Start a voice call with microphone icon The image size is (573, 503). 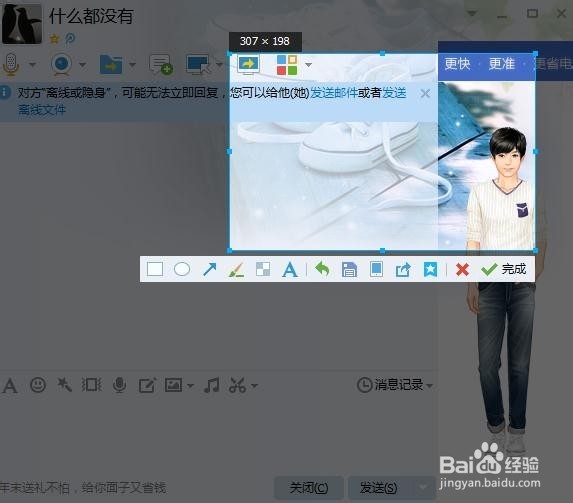tap(11, 65)
